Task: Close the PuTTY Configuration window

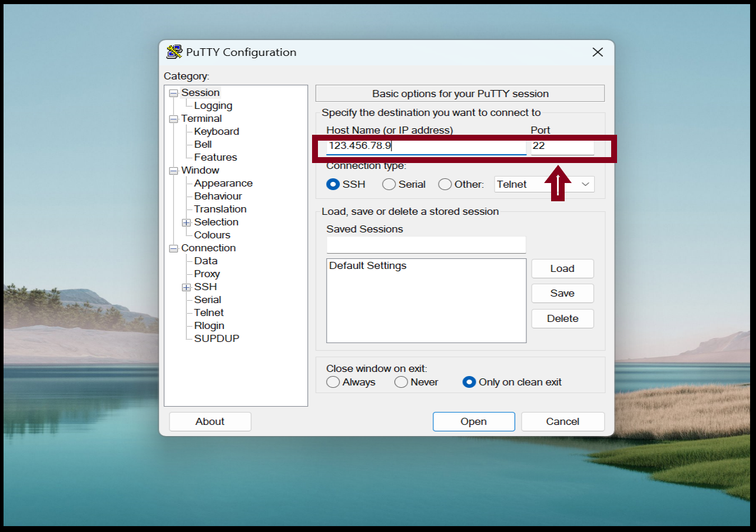Action: pos(598,52)
